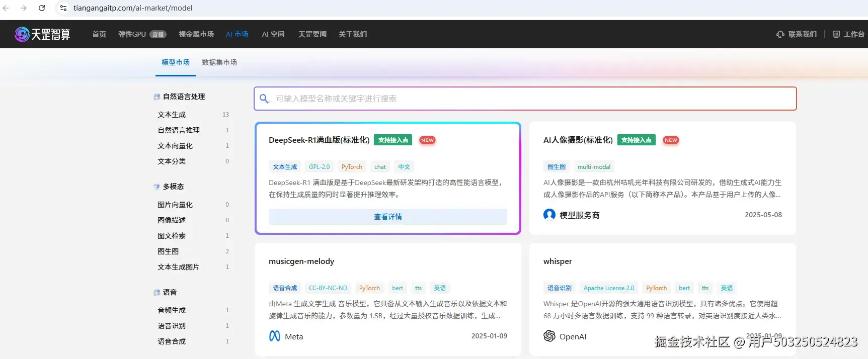
Task: Click NEW badge on AI人像摄影 card
Action: click(x=671, y=140)
